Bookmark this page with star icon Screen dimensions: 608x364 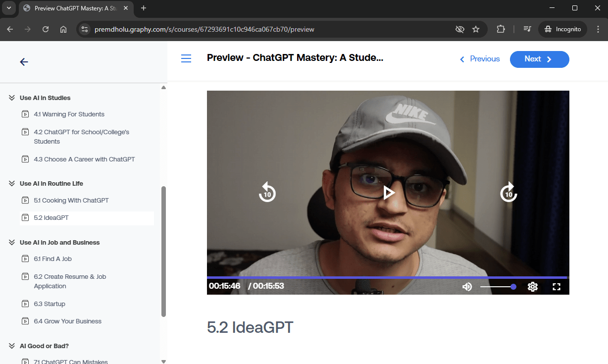[x=476, y=29]
